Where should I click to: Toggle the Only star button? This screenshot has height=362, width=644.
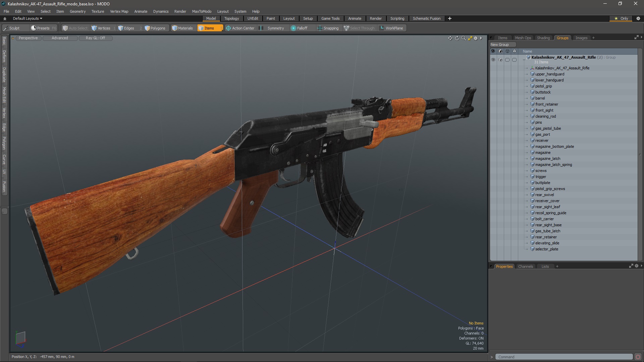621,18
